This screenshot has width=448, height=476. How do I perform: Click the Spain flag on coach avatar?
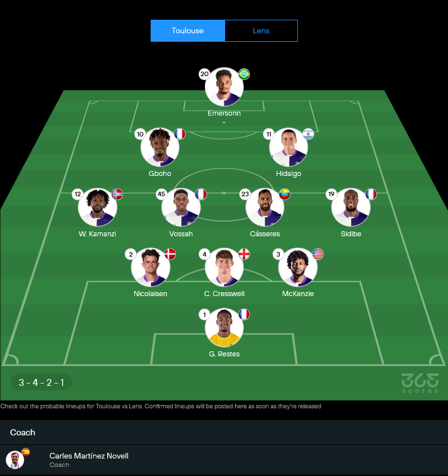[x=25, y=452]
